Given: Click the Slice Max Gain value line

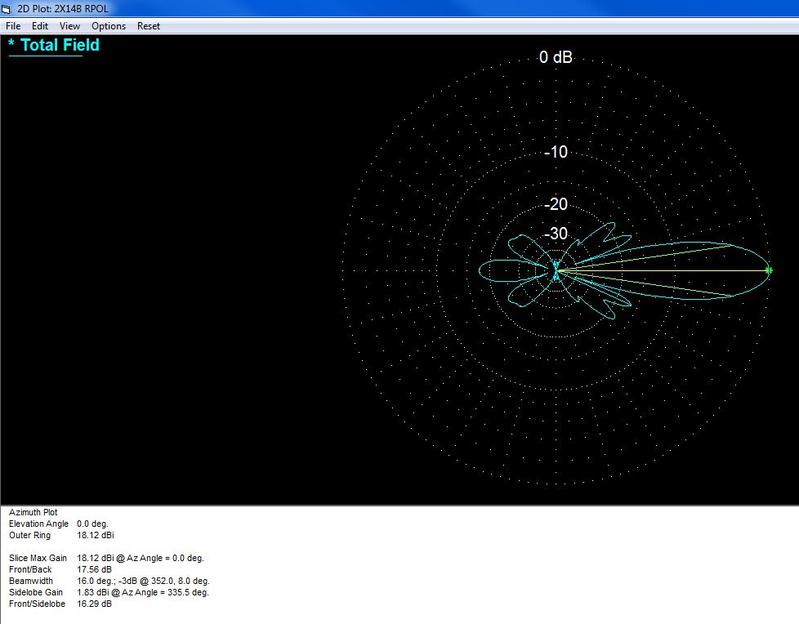Looking at the screenshot, I should point(140,558).
